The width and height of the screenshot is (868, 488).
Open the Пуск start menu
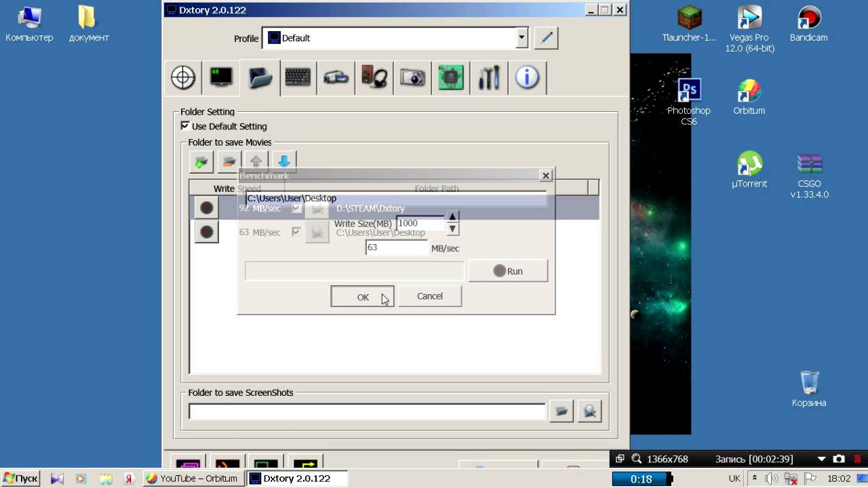pos(20,479)
